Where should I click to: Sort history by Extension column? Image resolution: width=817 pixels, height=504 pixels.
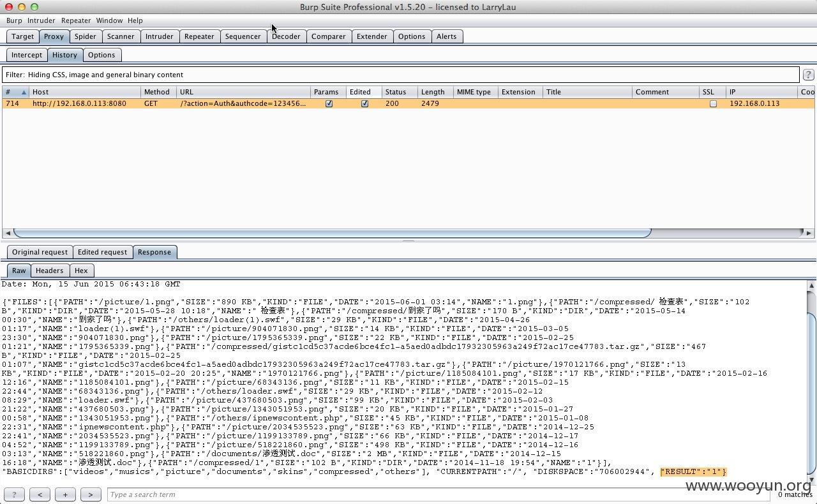pyautogui.click(x=520, y=92)
